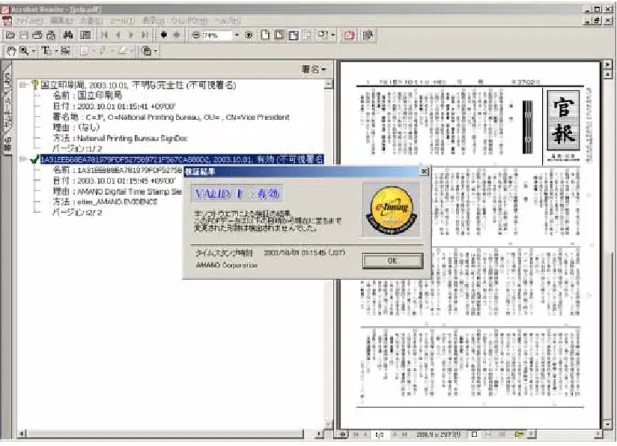Select the Graphics Select tool
The image size is (617, 446).
[65, 51]
